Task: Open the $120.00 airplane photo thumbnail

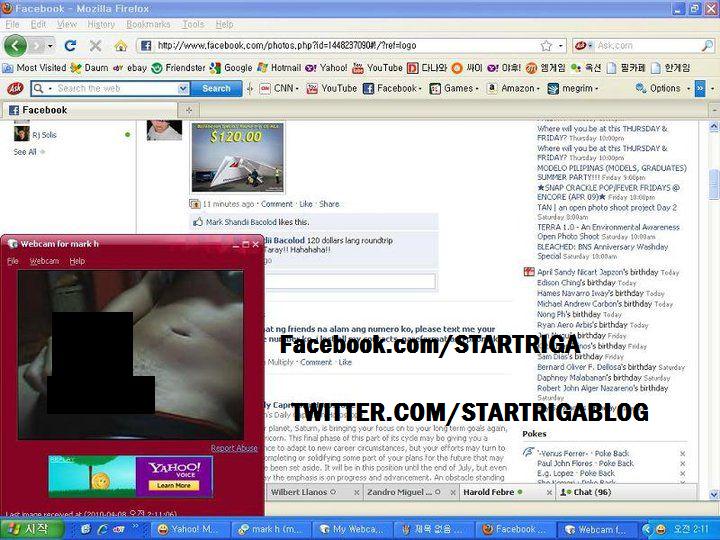Action: pyautogui.click(x=237, y=158)
